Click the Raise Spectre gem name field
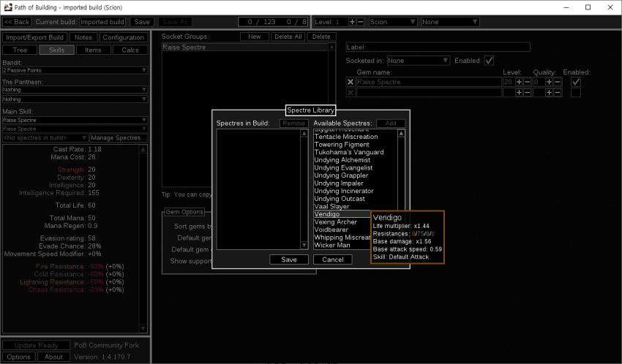This screenshot has height=364, width=622. (x=429, y=82)
